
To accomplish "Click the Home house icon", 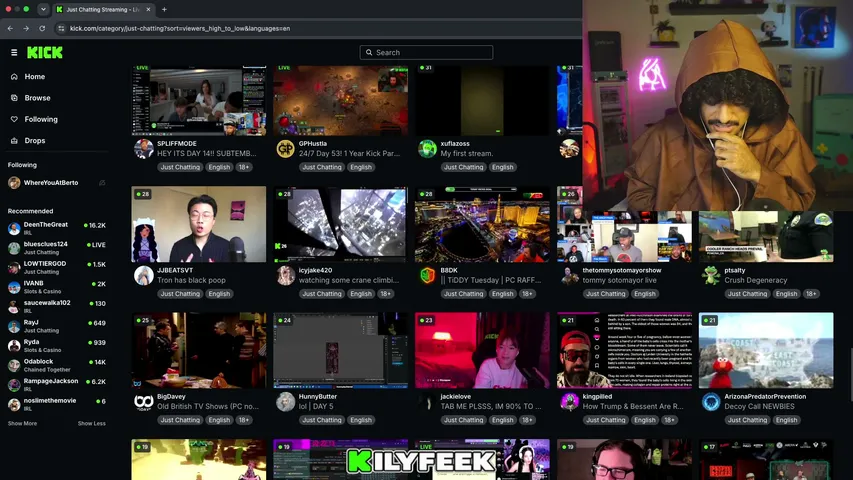I will coord(14,77).
